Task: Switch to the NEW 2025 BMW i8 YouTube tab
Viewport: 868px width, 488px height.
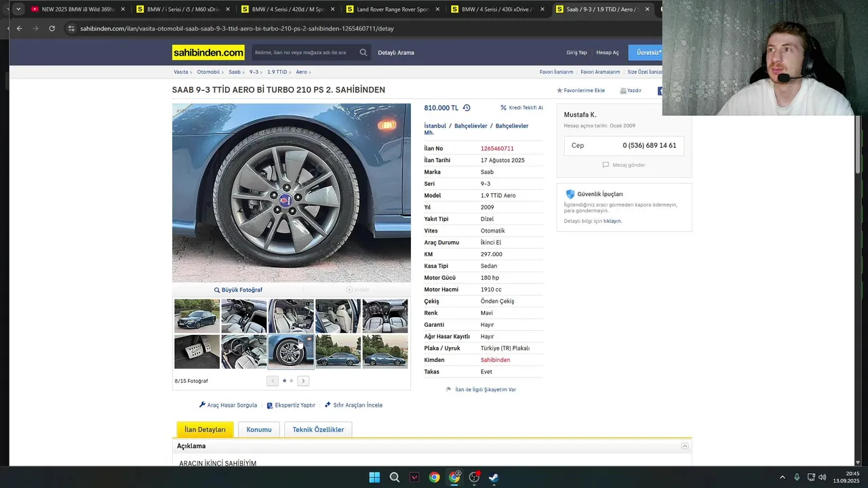Action: (x=78, y=9)
